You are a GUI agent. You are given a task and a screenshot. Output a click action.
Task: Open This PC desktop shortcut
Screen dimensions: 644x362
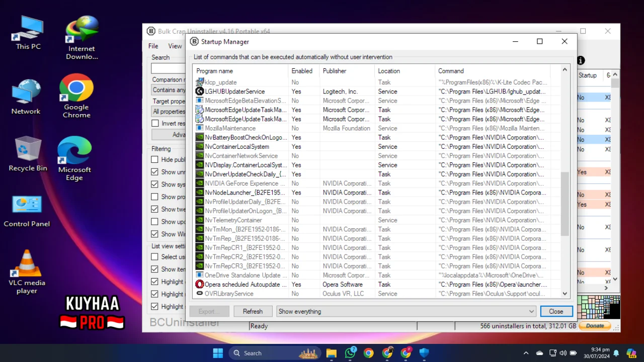tap(28, 33)
